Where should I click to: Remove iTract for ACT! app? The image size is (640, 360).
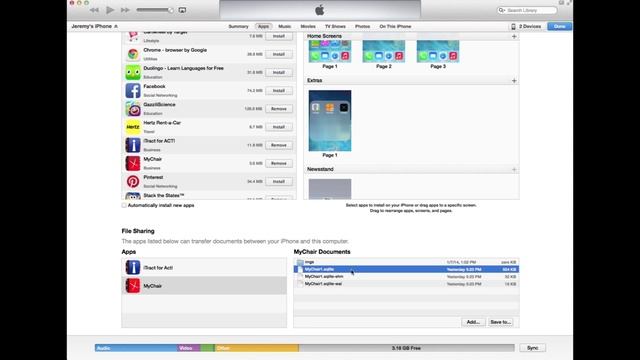point(279,145)
